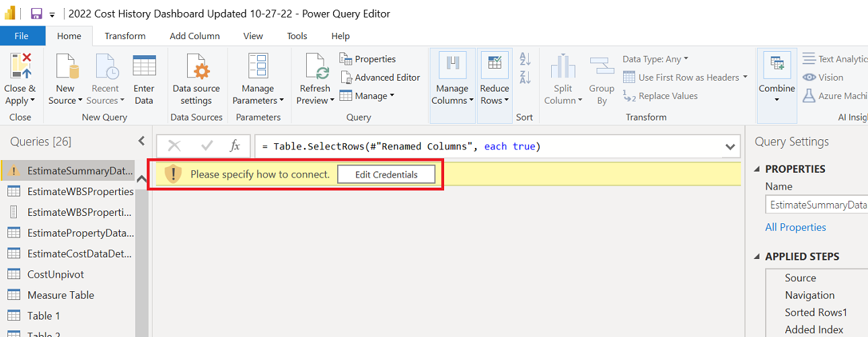Click the Group By icon
868x337 pixels.
(x=602, y=67)
